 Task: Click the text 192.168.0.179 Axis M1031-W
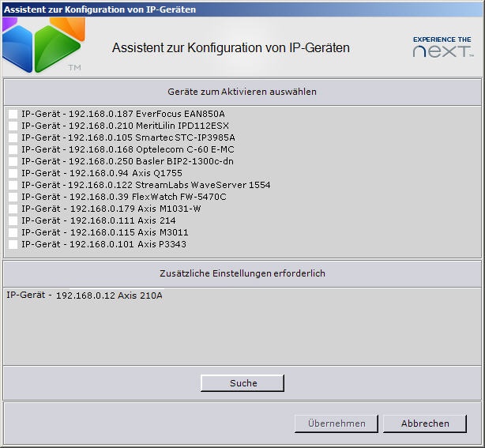[136, 209]
